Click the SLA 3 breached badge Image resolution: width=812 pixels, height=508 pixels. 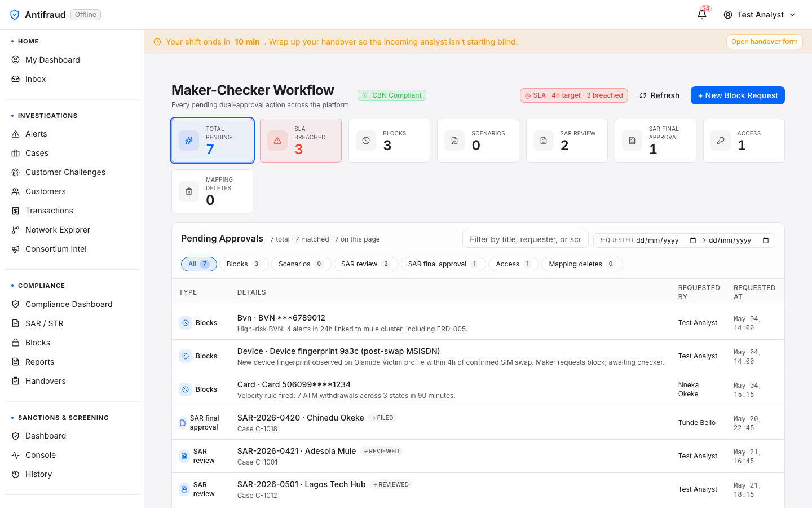574,95
